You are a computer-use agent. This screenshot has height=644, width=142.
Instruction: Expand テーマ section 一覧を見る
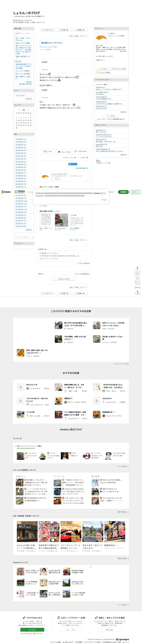coord(28,99)
